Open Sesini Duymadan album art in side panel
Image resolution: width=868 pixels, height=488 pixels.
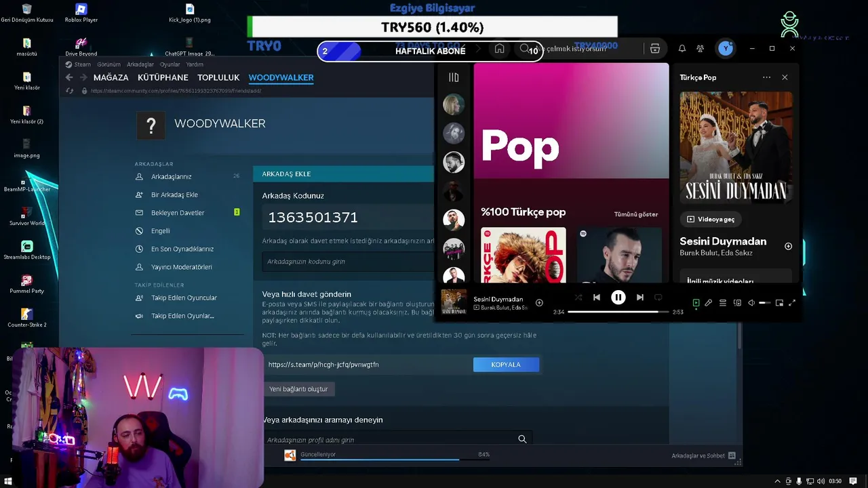pyautogui.click(x=736, y=148)
